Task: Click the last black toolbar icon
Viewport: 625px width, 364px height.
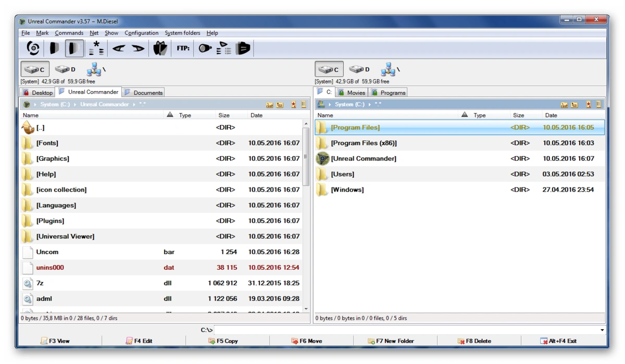Action: click(x=243, y=48)
